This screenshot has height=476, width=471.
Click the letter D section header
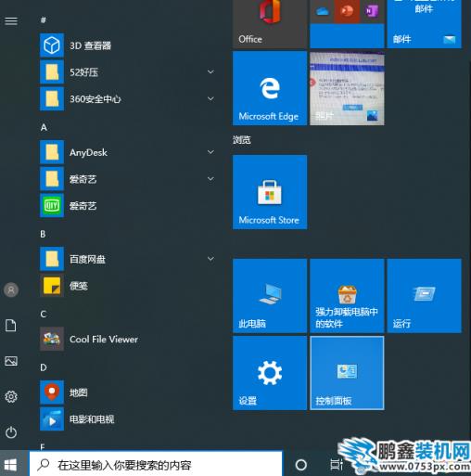44,367
